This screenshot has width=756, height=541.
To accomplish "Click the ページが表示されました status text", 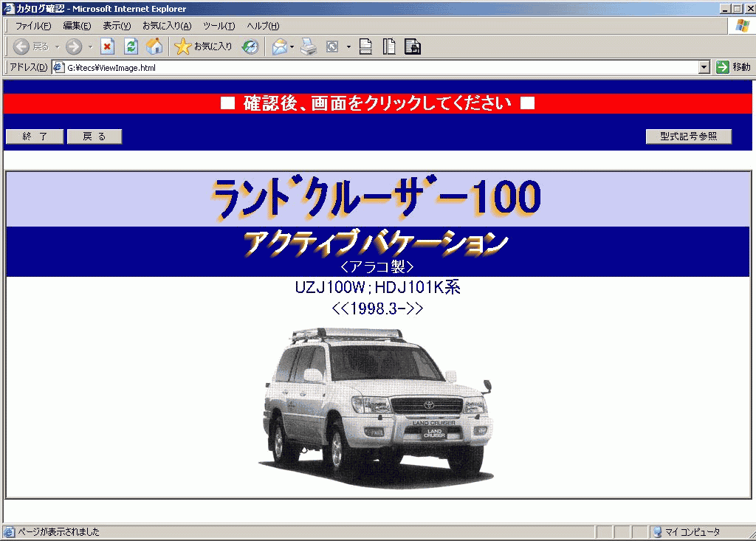I will (58, 532).
